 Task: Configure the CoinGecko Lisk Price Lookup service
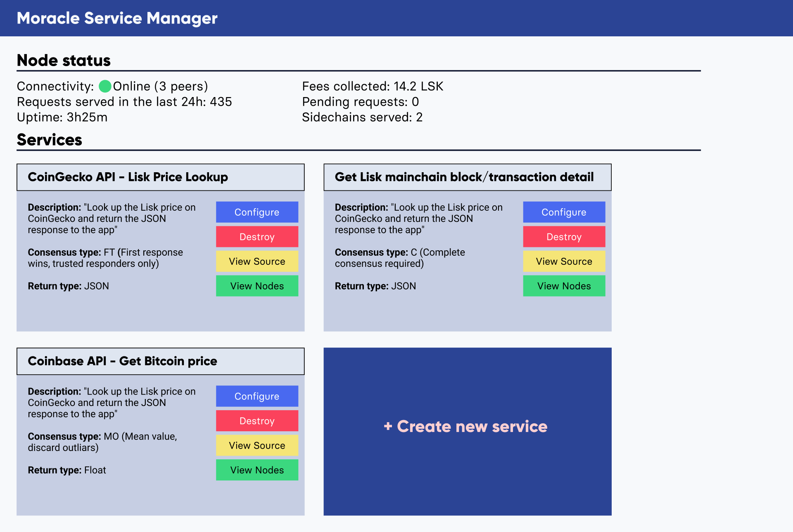tap(257, 212)
